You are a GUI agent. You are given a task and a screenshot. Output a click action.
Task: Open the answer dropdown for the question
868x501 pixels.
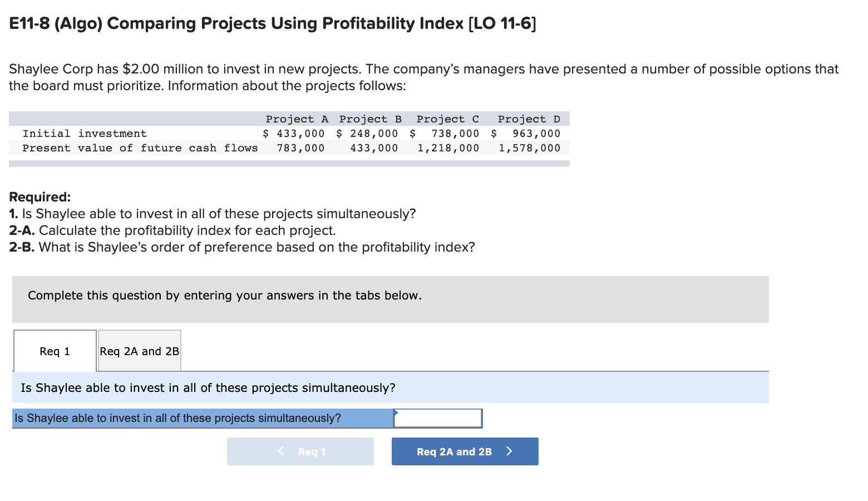pos(437,418)
